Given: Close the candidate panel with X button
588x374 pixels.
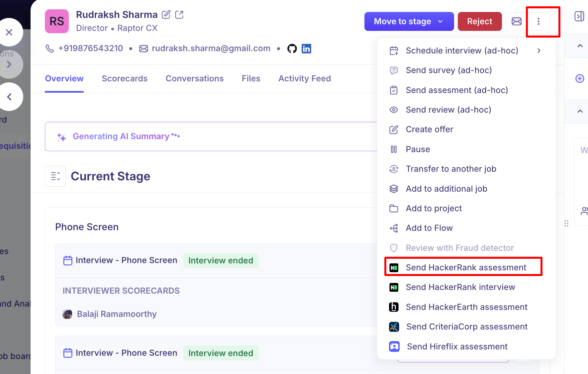Looking at the screenshot, I should coord(9,32).
